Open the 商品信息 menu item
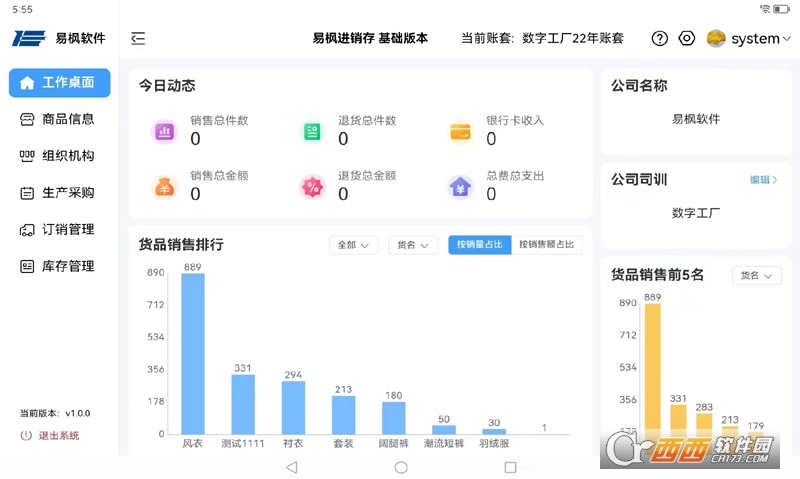 (x=60, y=119)
